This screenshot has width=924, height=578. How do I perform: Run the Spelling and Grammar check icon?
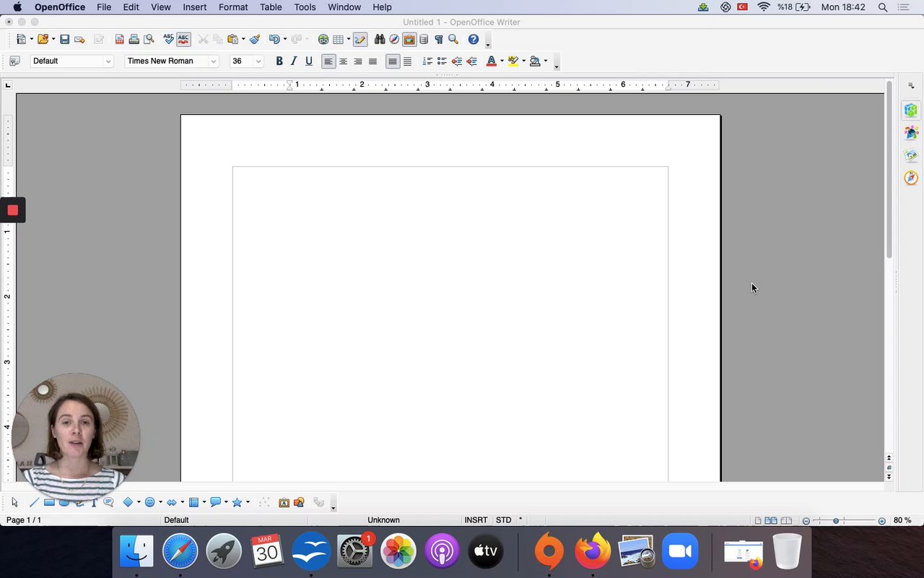click(x=168, y=39)
